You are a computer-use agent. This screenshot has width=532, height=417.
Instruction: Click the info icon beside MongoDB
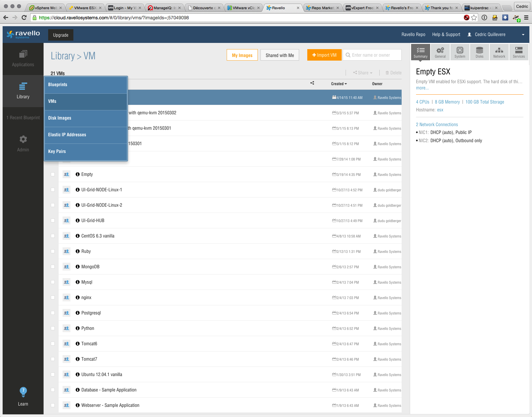pyautogui.click(x=78, y=267)
